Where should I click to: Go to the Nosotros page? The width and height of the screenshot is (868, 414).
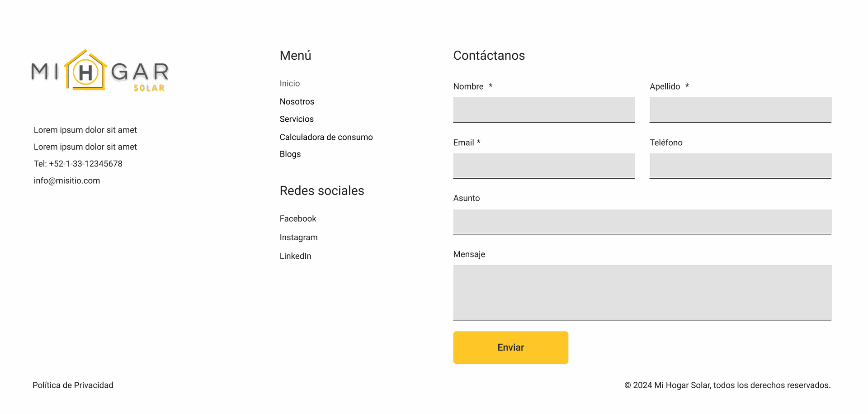297,102
